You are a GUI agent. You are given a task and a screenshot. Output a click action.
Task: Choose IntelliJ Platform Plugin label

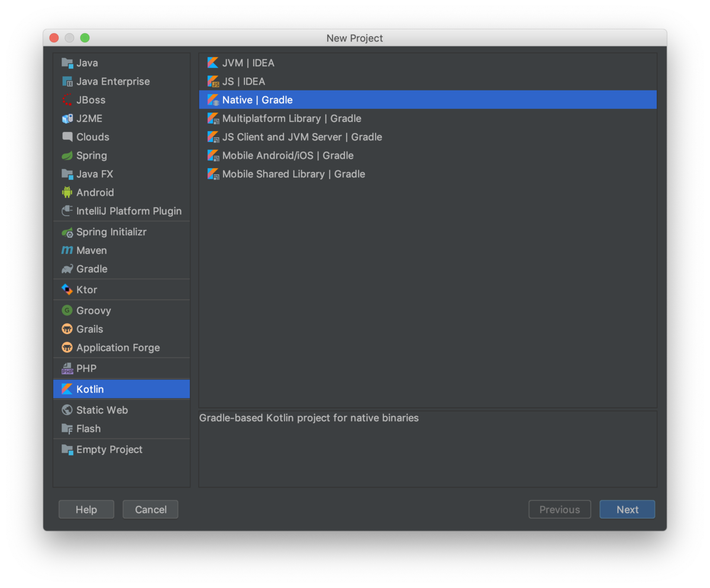click(129, 211)
